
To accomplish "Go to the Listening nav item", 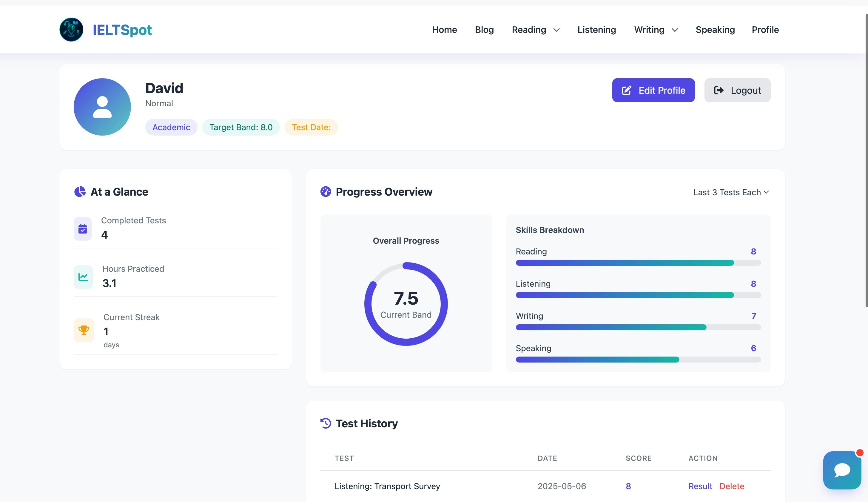I will pyautogui.click(x=596, y=30).
